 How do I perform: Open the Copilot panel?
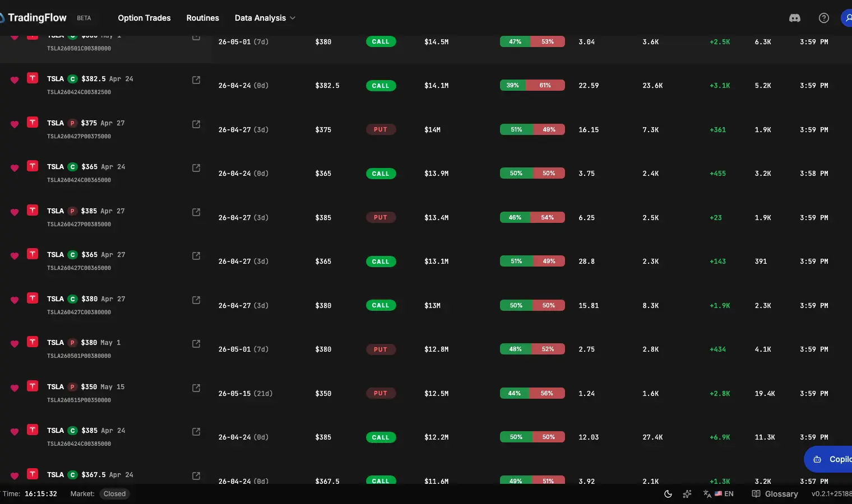[x=835, y=459]
